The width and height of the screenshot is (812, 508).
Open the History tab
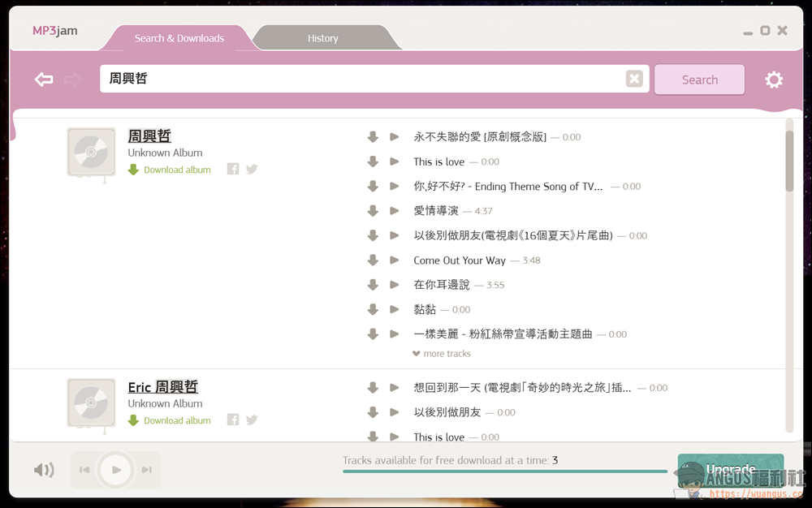(323, 38)
